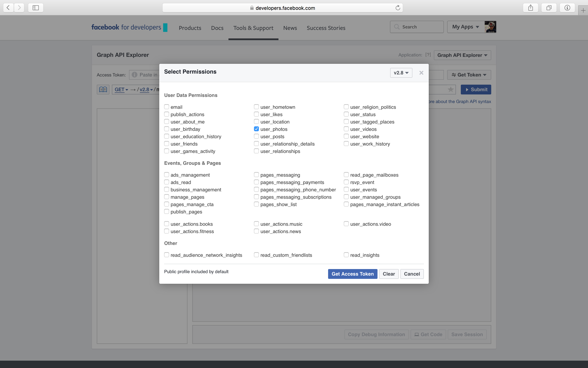The width and height of the screenshot is (588, 368).
Task: Enable user_actions.music checkbox
Action: [x=256, y=223]
